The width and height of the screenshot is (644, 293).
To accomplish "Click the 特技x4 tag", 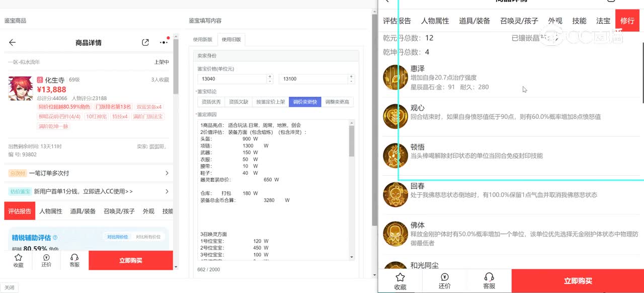I will coord(120,116).
